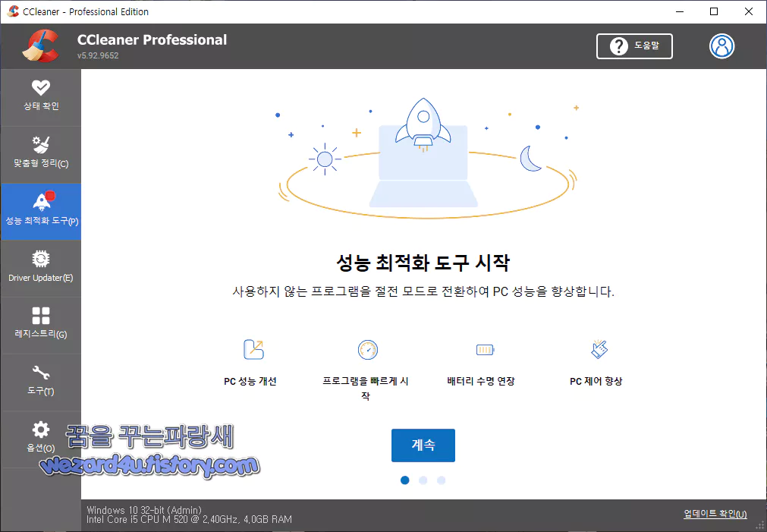Open 도구(T) tools wrench section
This screenshot has height=532, width=767.
click(x=41, y=382)
